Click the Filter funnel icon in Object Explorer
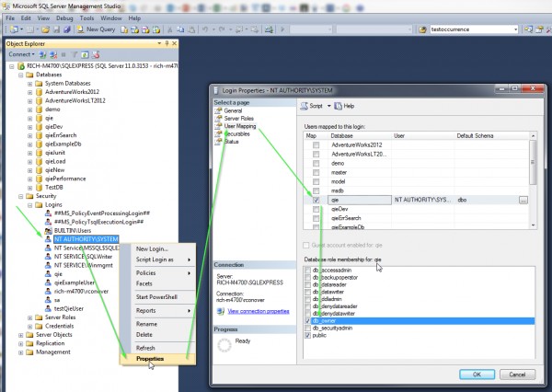 pos(75,54)
